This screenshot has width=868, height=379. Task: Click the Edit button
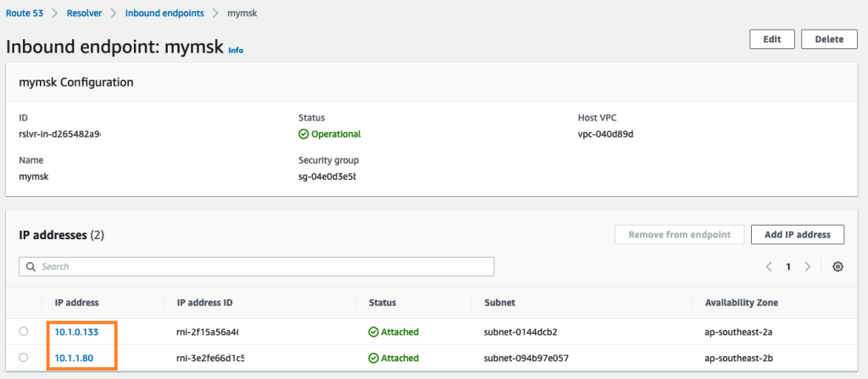771,39
